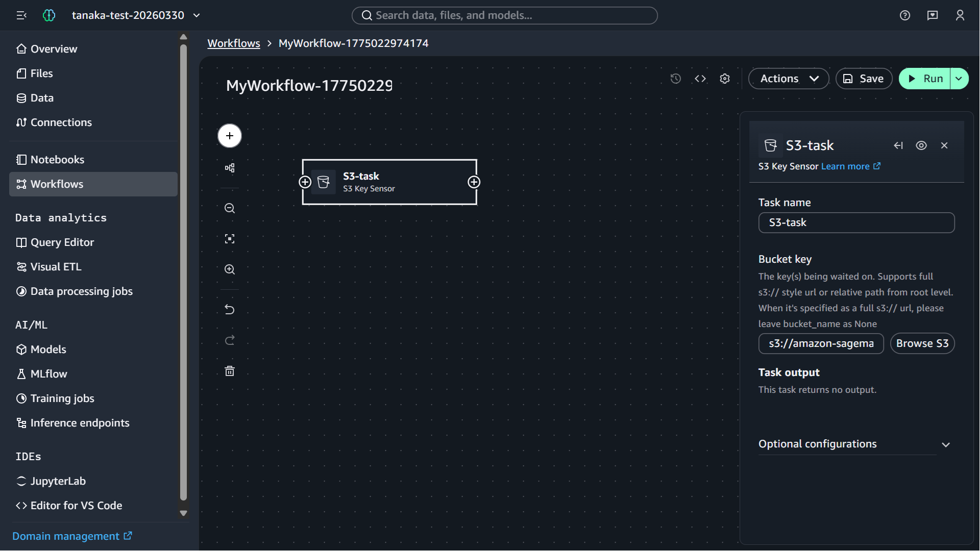The image size is (980, 551).
Task: Open Data processing jobs
Action: point(93,291)
